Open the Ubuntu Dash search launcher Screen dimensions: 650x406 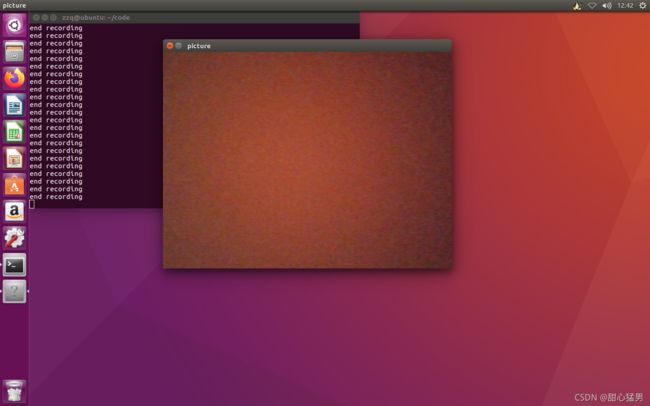click(x=14, y=25)
